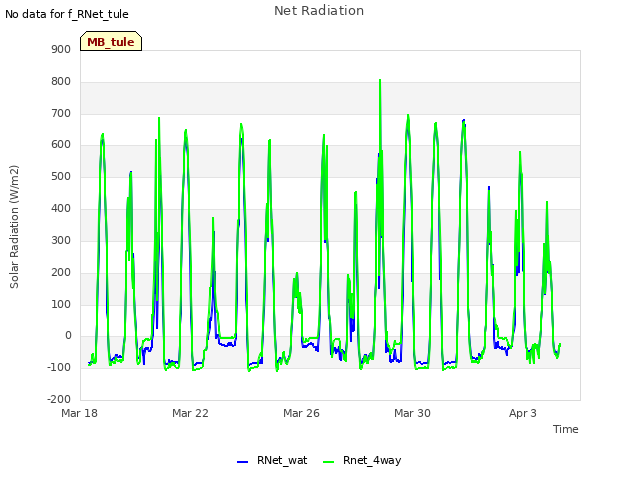This screenshot has height=480, width=640.
Task: Click the blue RNet_wat legend swatch
Action: click(242, 462)
